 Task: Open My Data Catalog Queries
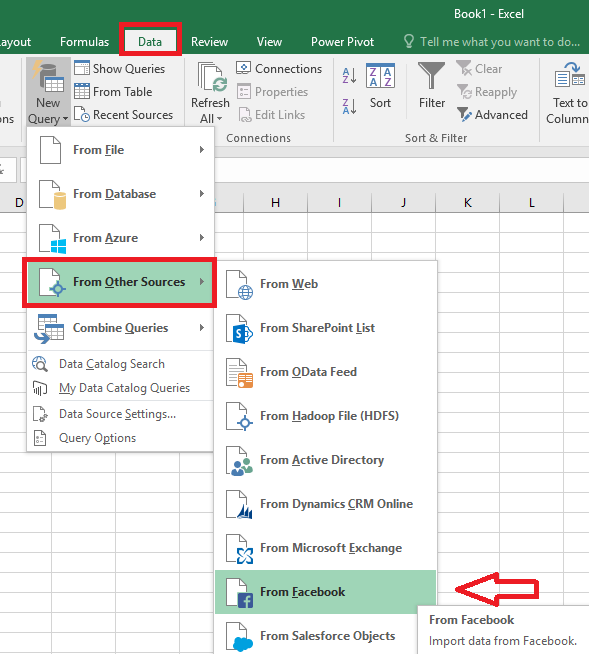pos(121,388)
